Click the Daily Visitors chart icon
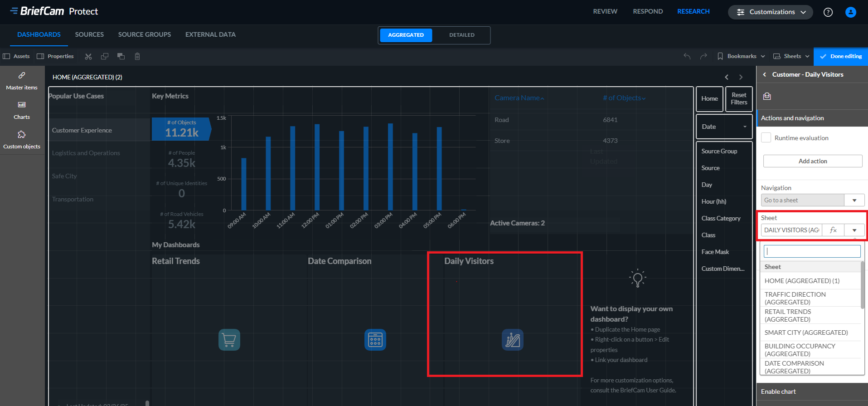Screen dimensions: 868x406 point(513,340)
